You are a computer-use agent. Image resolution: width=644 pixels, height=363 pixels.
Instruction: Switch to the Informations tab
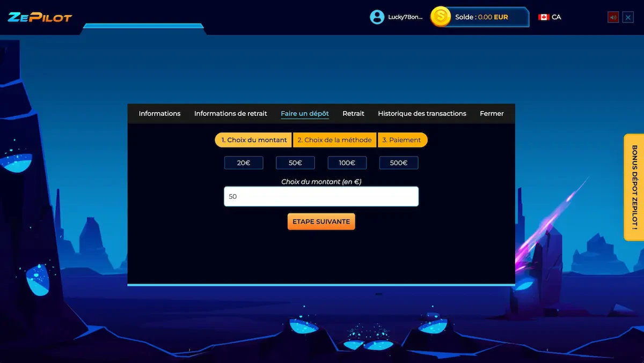[159, 114]
